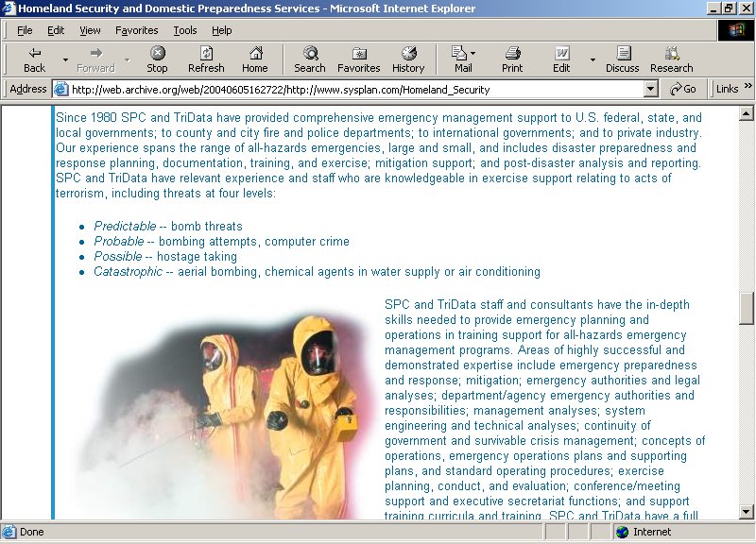Open the Search pane
Viewport: 756px width, 544px height.
[309, 53]
